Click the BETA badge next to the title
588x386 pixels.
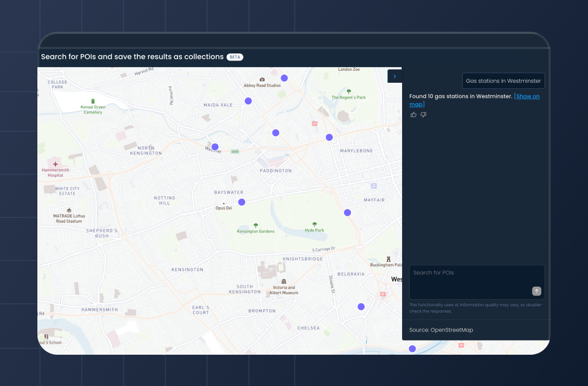(x=235, y=58)
